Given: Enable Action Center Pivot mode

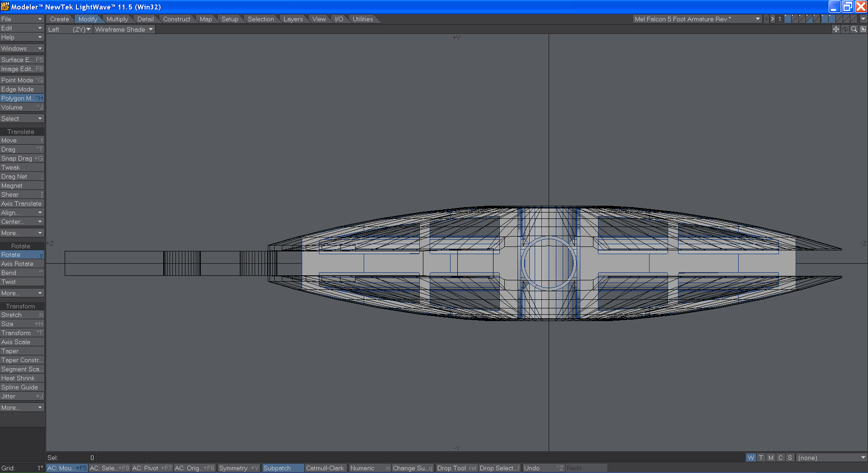Looking at the screenshot, I should point(152,468).
